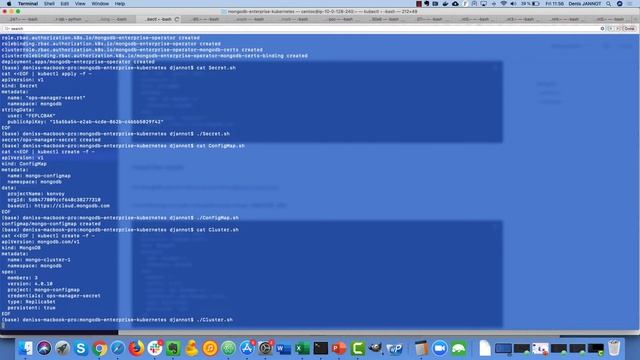The image size is (640, 360).
Task: Launch Siri from the Dock
Action: [x=44, y=348]
